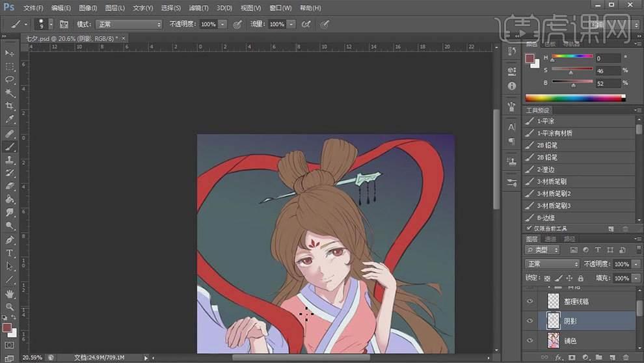644x363 pixels.
Task: Toggle lock image pixels
Action: (558, 278)
